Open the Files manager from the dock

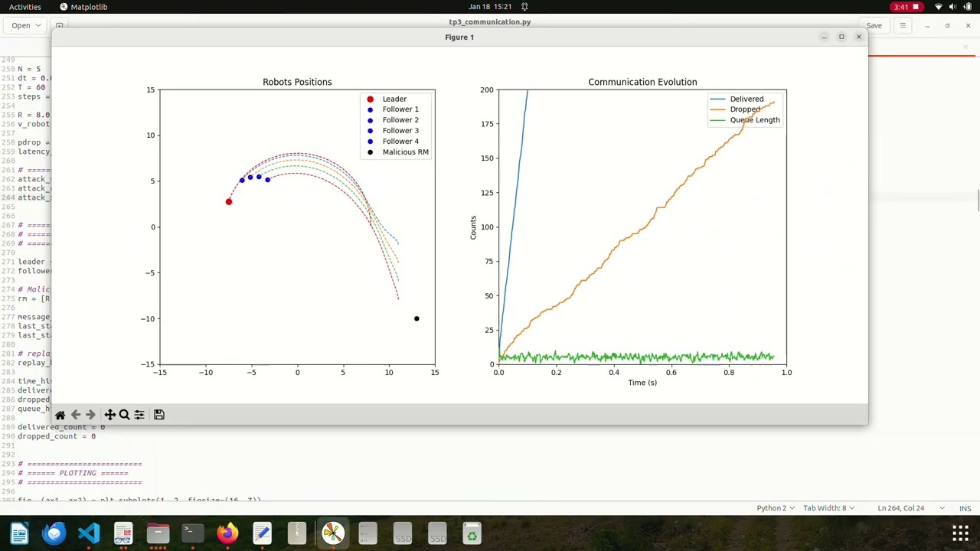158,533
